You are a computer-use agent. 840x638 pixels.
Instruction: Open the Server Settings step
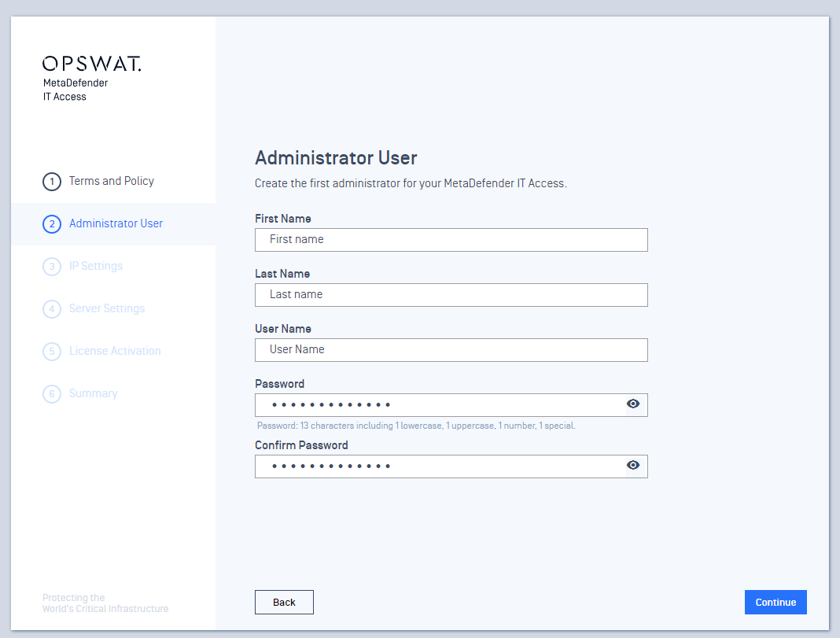pos(107,308)
